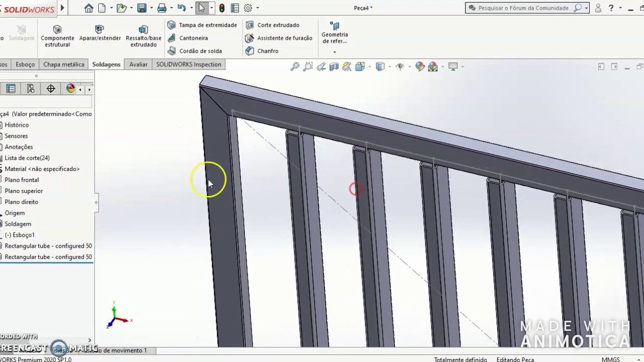Viewport: 644px width, 362px height.
Task: Open the Help question mark
Action: click(x=611, y=8)
